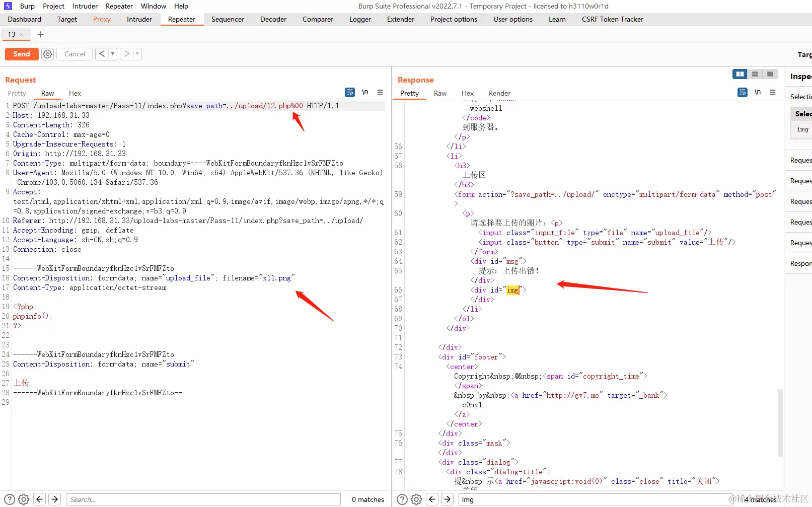The width and height of the screenshot is (812, 507).
Task: Open the Project options tab
Action: (454, 19)
